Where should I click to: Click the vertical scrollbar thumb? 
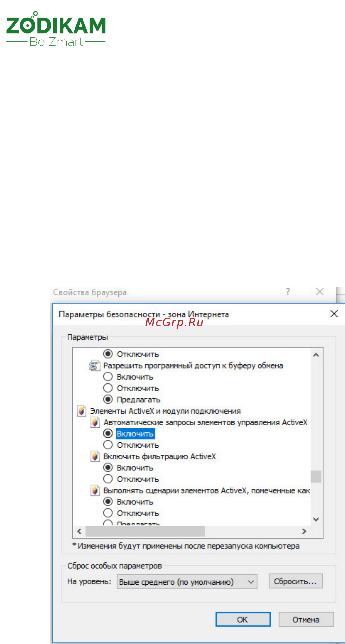point(316,476)
